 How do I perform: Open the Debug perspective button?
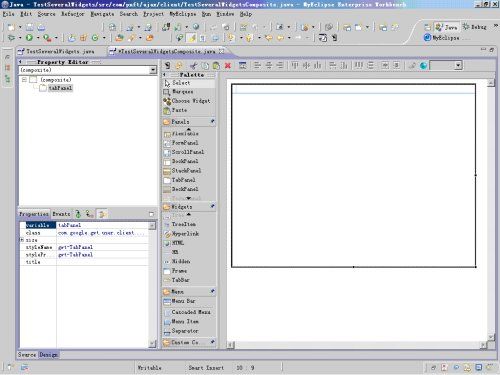475,27
